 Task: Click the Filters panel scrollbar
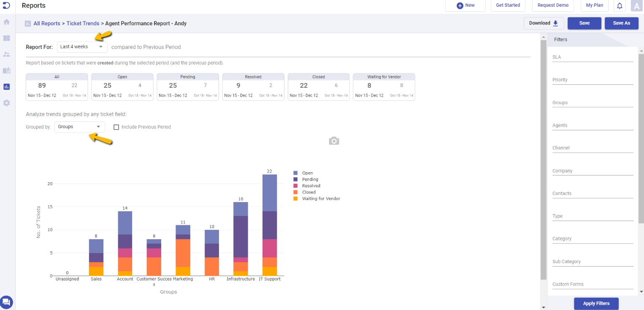coord(641,138)
